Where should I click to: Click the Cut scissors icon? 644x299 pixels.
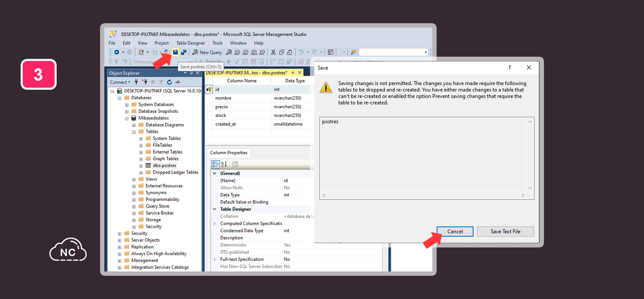pyautogui.click(x=273, y=52)
